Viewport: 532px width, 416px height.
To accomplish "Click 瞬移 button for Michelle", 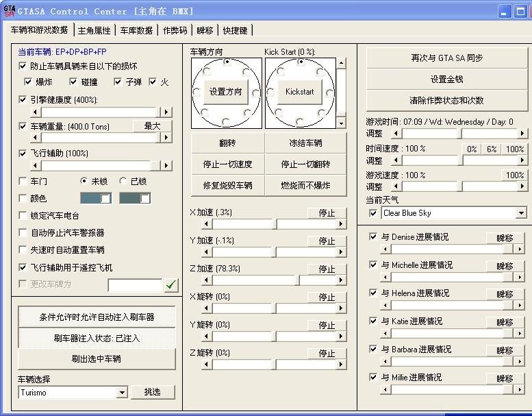I will click(505, 266).
